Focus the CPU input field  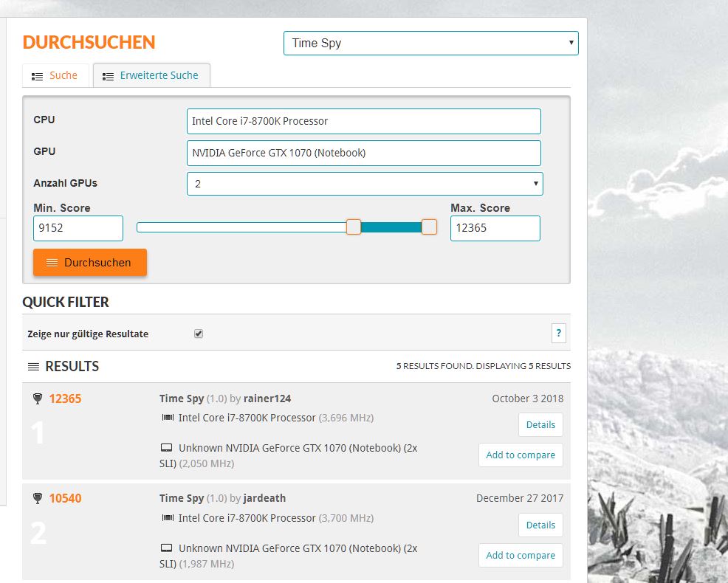[363, 121]
